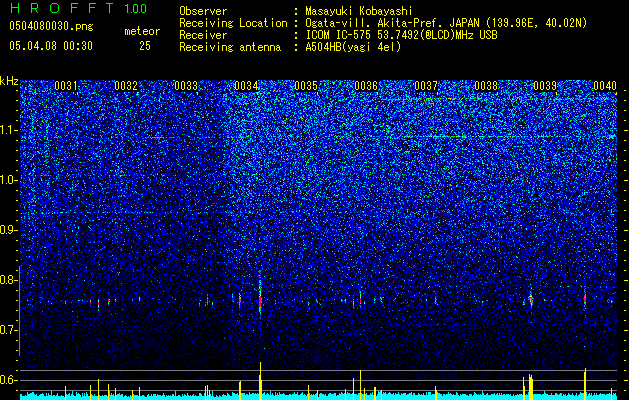
Task: Click the 0037 time marker
Action: pyautogui.click(x=426, y=86)
